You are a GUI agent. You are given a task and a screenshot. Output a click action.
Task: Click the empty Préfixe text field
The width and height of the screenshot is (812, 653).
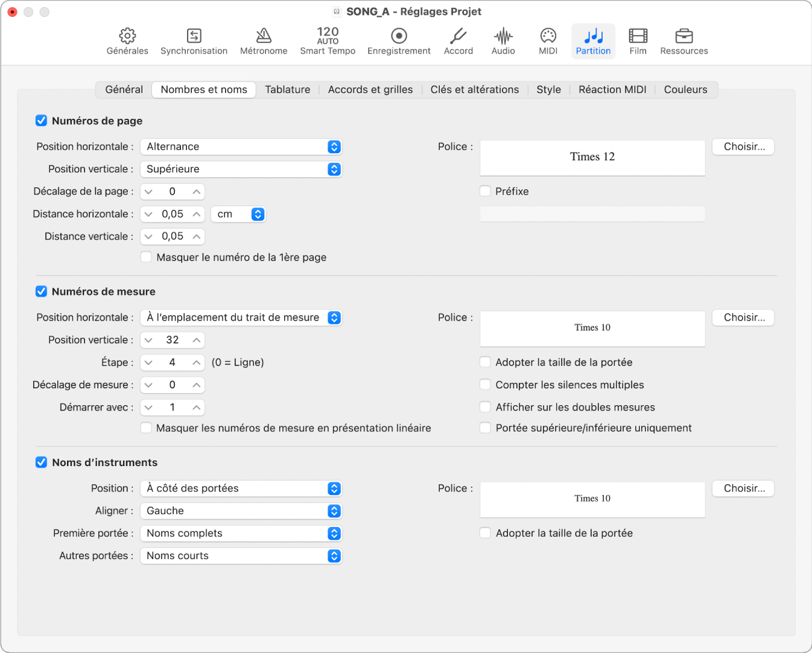[x=592, y=214]
